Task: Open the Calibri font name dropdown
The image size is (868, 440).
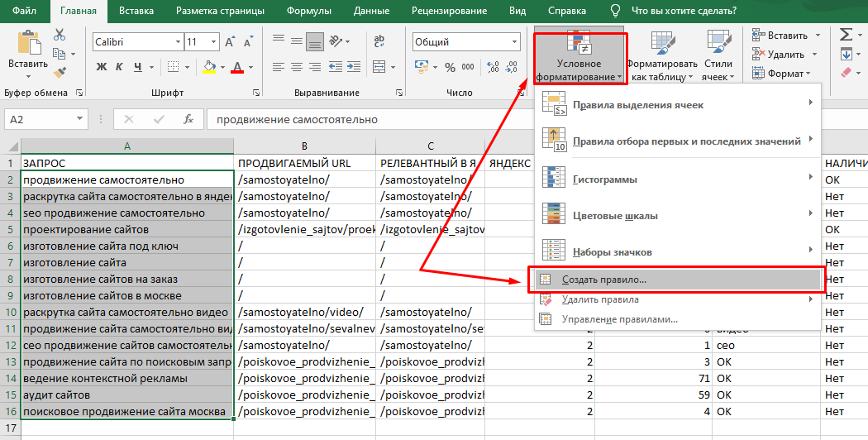Action: click(178, 42)
